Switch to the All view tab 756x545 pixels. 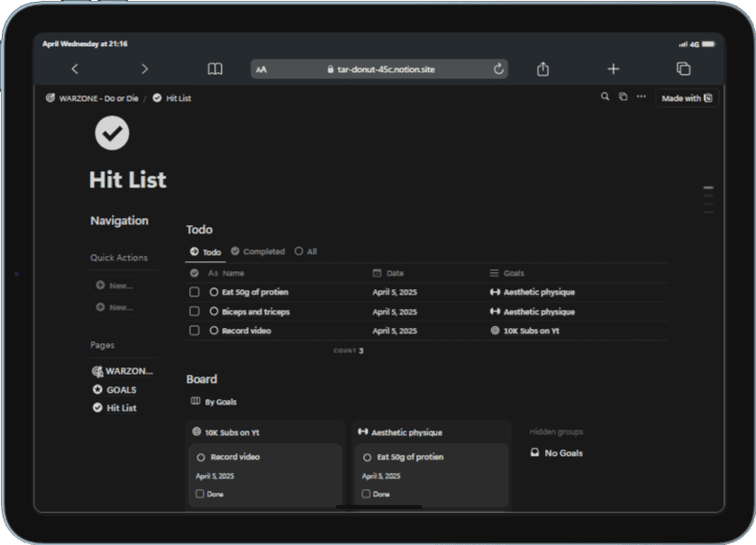[x=305, y=251]
